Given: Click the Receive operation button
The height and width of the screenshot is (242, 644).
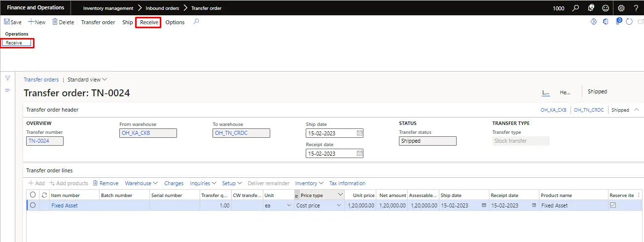Looking at the screenshot, I should [17, 43].
